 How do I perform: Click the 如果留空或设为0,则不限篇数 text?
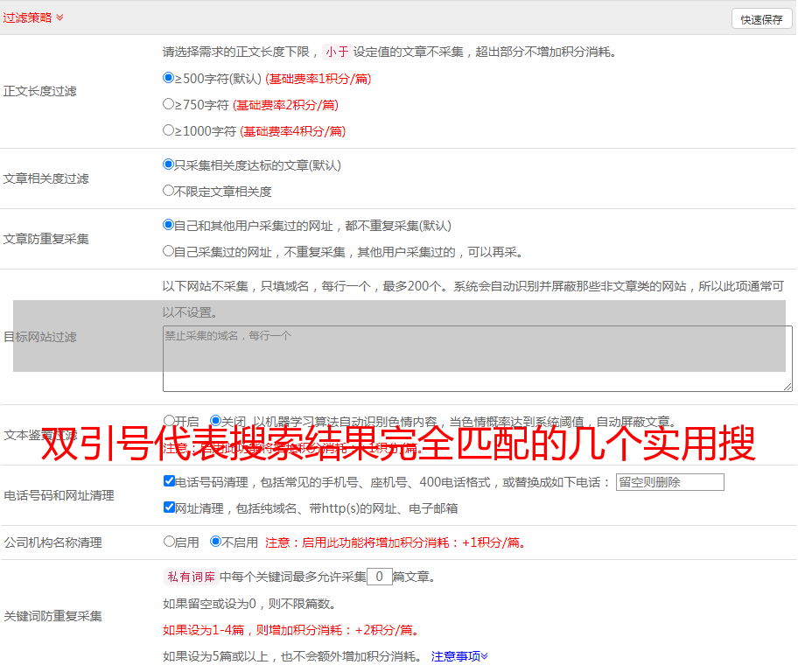coord(248,604)
